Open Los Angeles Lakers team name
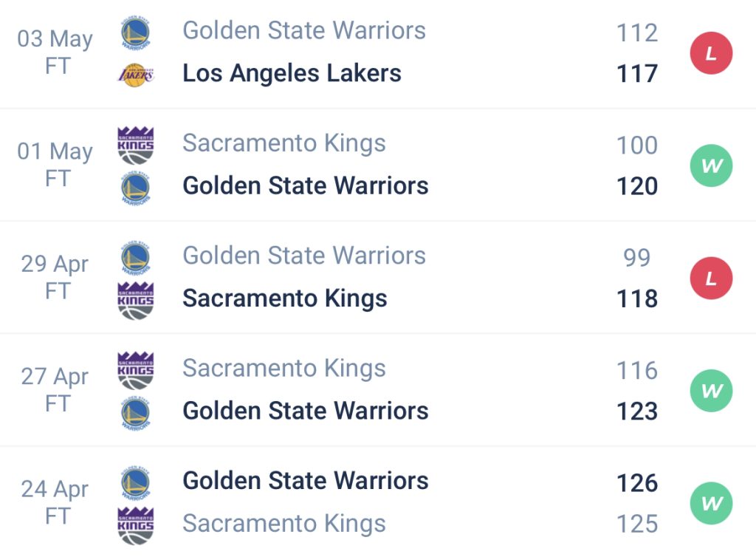The height and width of the screenshot is (557, 756). click(292, 73)
